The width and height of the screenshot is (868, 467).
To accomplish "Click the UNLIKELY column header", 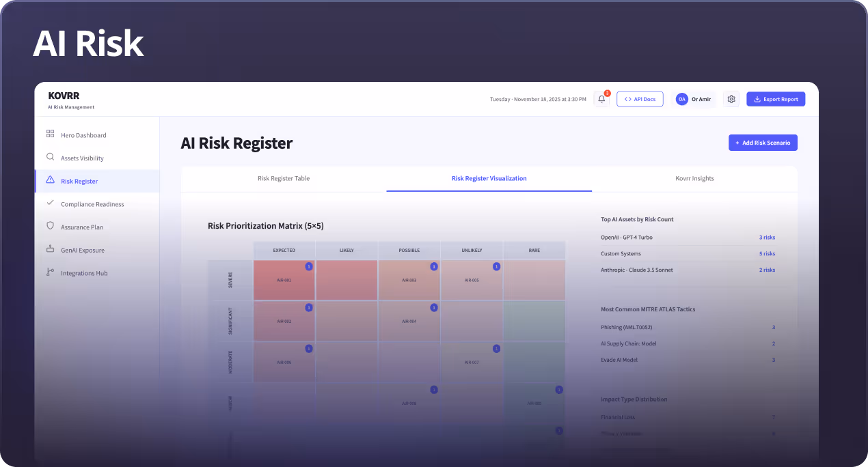I will click(x=472, y=251).
